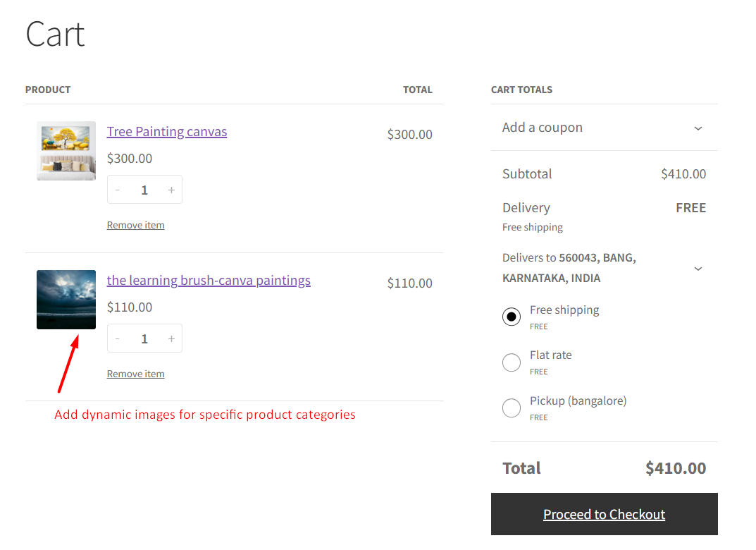Open the Add a coupon section

543,128
